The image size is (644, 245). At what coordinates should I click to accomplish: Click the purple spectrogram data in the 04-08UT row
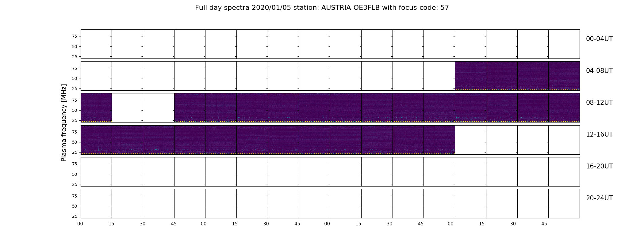click(517, 76)
